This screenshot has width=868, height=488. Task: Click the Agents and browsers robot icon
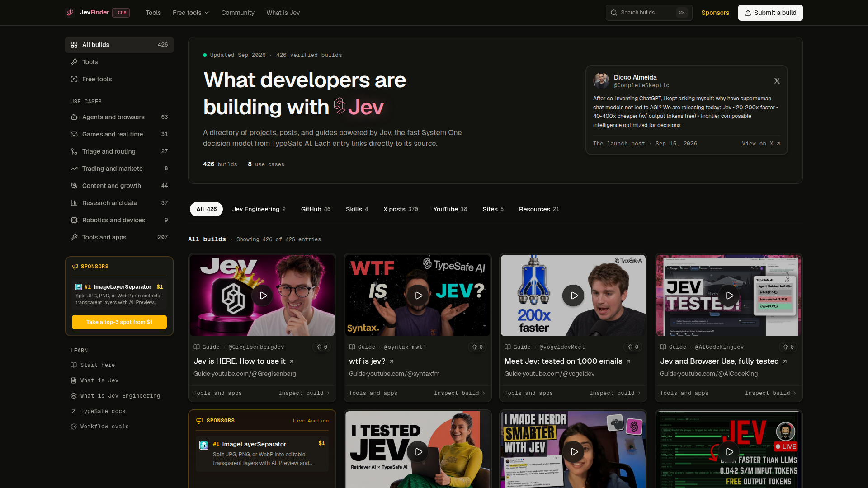coord(74,117)
